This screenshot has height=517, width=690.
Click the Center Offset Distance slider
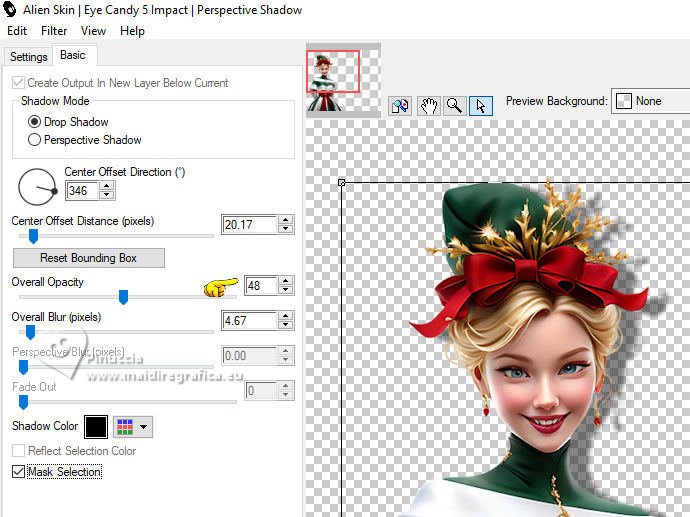116,236
